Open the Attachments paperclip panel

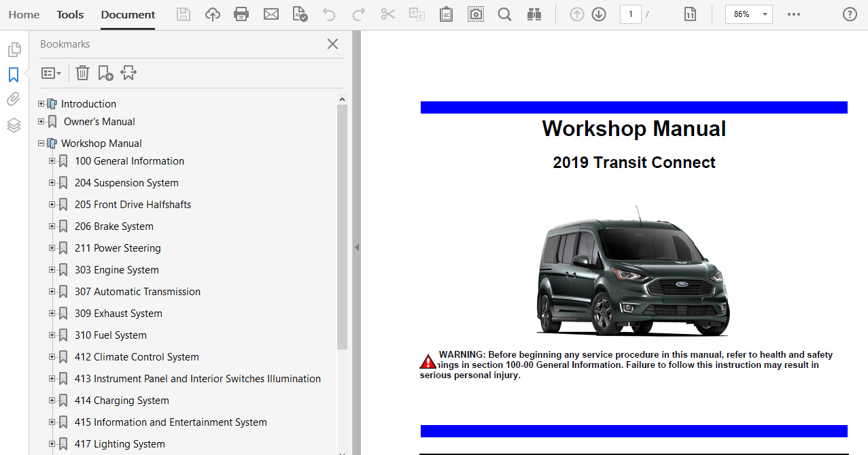pyautogui.click(x=14, y=99)
